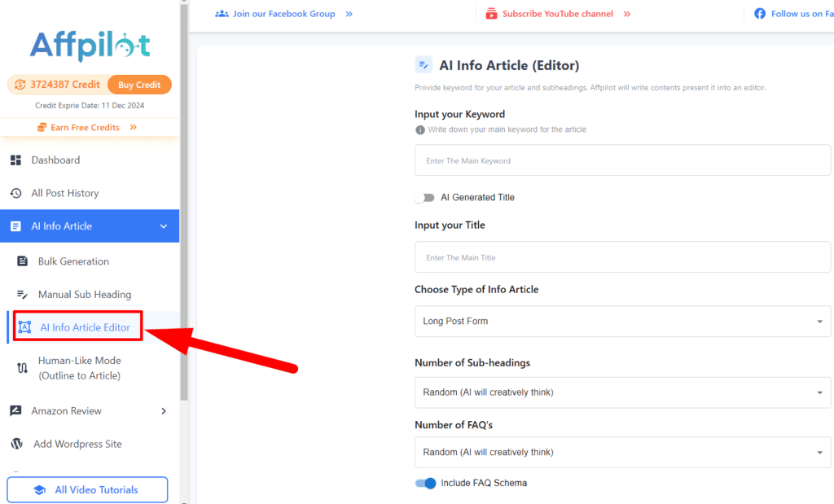Viewport: 834px width, 504px height.
Task: Click the All Post History clock icon
Action: 15,194
